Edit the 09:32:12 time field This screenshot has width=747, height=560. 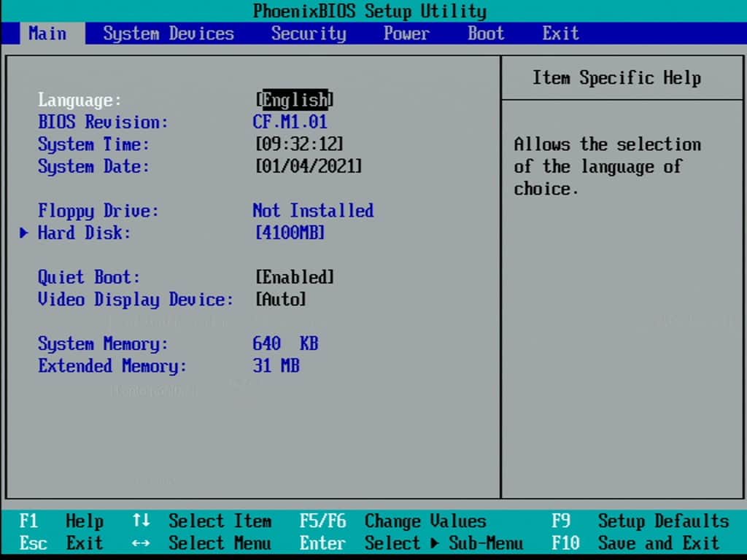[x=299, y=144]
